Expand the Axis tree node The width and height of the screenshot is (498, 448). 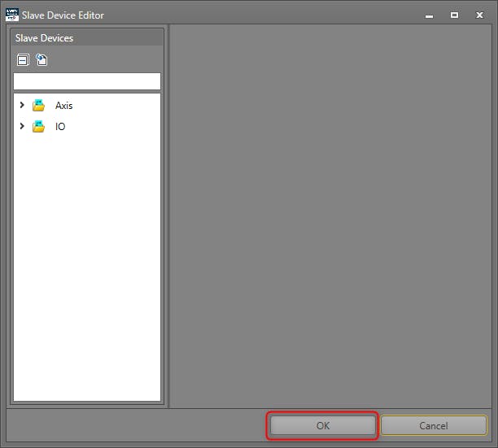(x=22, y=105)
